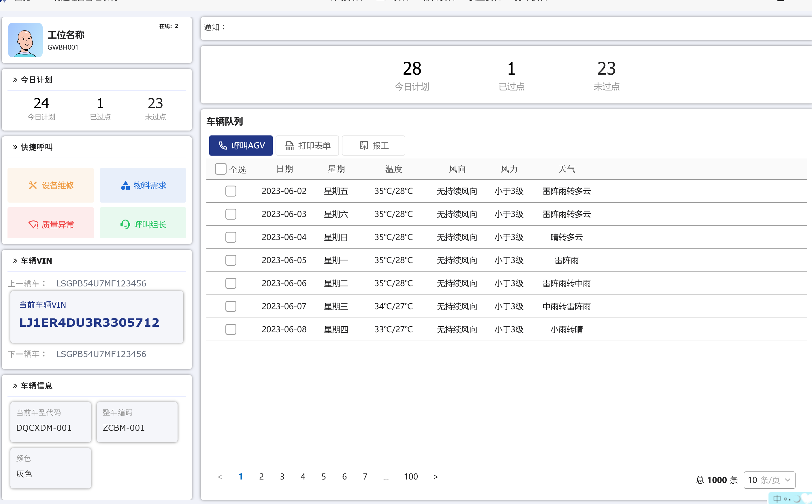Click the 星期四 weekday cell

pyautogui.click(x=336, y=329)
